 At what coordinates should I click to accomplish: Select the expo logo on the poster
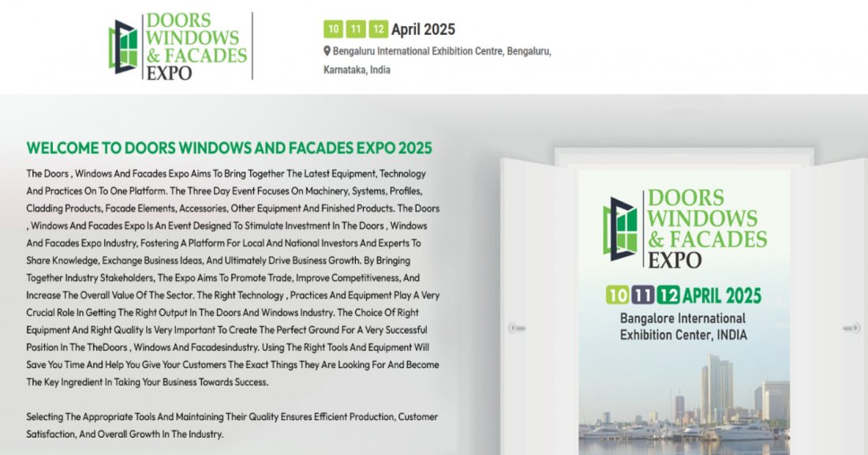pyautogui.click(x=687, y=229)
